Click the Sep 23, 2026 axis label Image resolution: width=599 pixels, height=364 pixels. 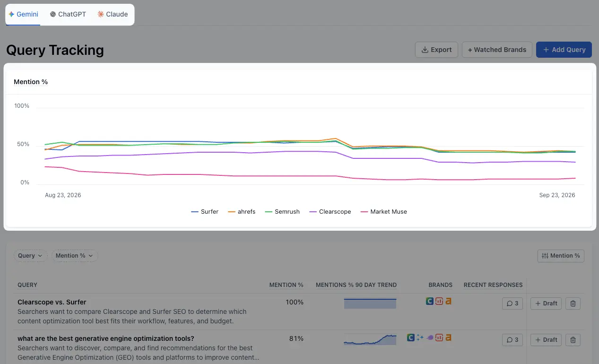coord(557,195)
